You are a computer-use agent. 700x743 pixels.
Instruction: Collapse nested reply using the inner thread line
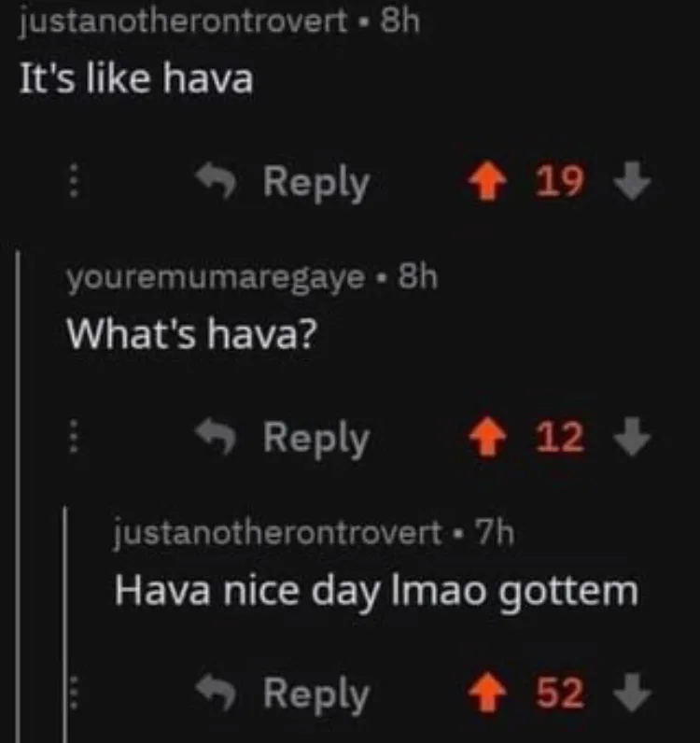pyautogui.click(x=65, y=624)
